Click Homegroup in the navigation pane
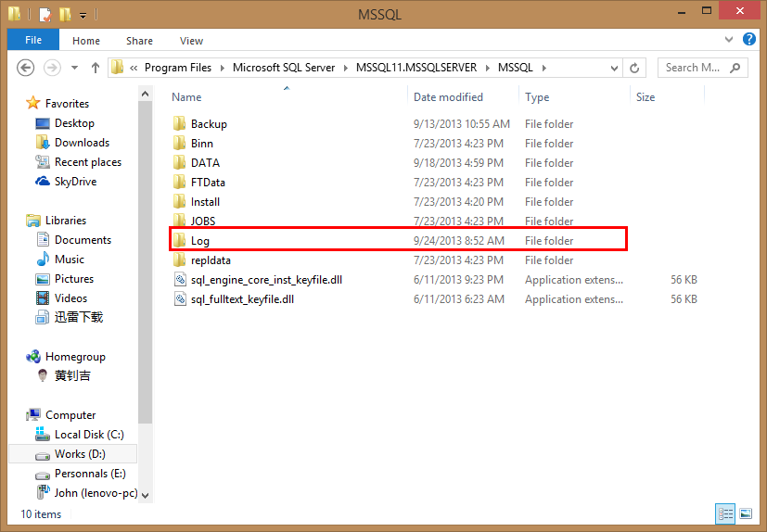The image size is (767, 532). [75, 357]
